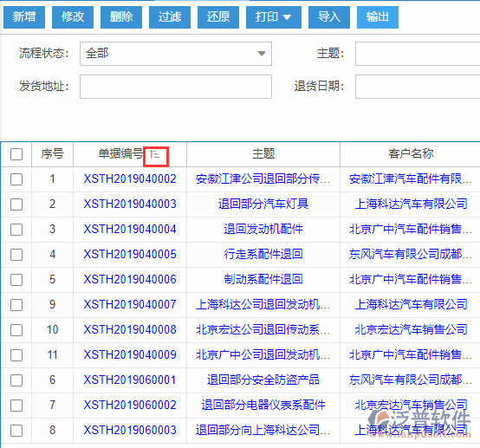Check the row for XSTH2019040002
Screen dimensions: 480x448
pyautogui.click(x=16, y=179)
